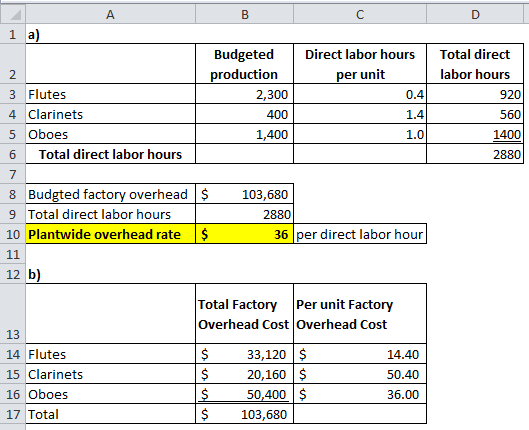
Task: Click cell containing 'a)'
Action: (x=110, y=34)
